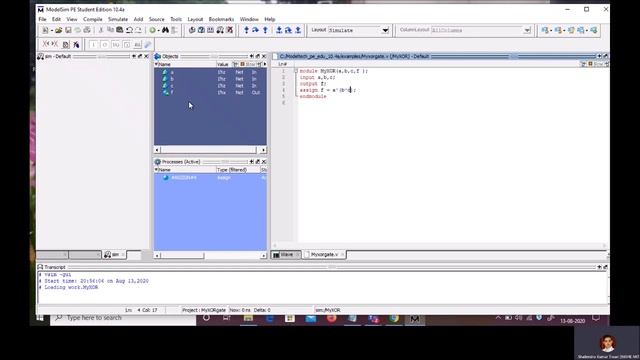Select signal a in Objects list
The image size is (640, 360).
210,72
